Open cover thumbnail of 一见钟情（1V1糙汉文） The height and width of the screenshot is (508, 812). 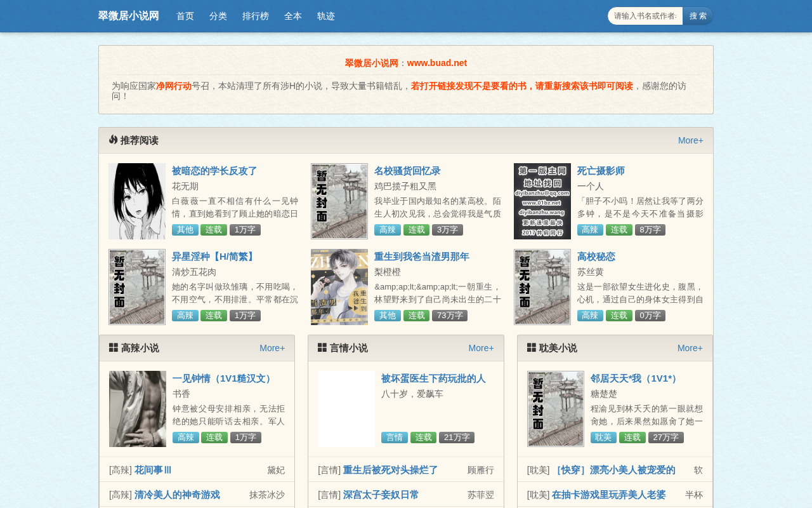(x=138, y=409)
